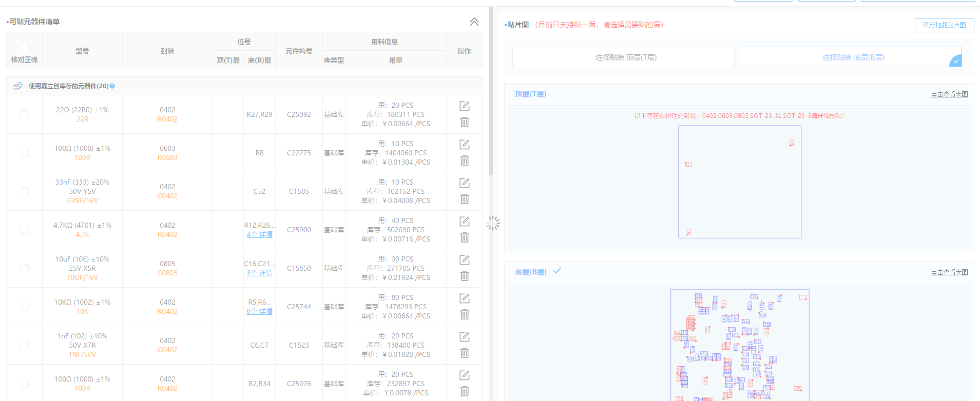This screenshot has height=401, width=980.
Task: Click edit icon for 22Ω R0402 row
Action: coord(464,106)
